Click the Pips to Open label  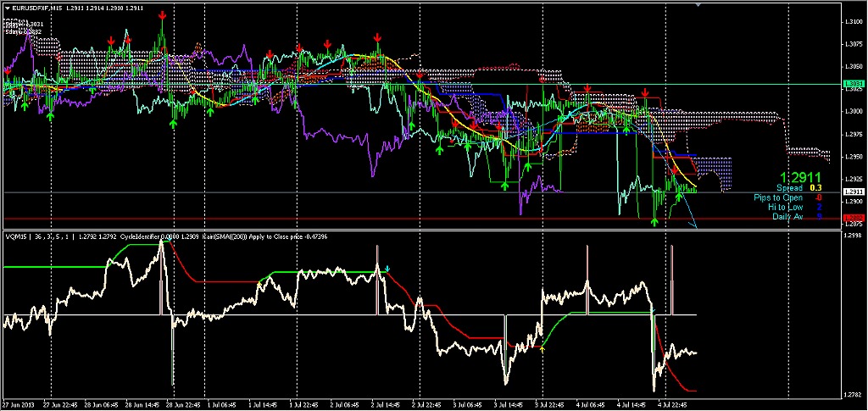coord(778,197)
